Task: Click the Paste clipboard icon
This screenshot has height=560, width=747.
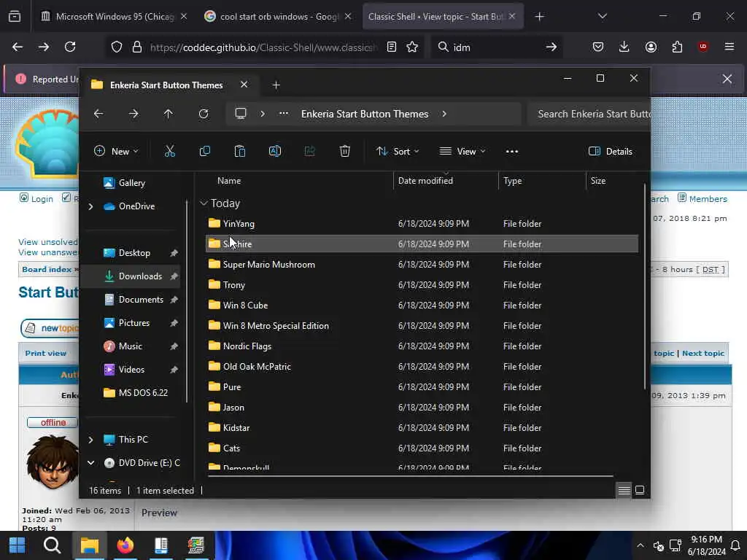Action: tap(239, 152)
